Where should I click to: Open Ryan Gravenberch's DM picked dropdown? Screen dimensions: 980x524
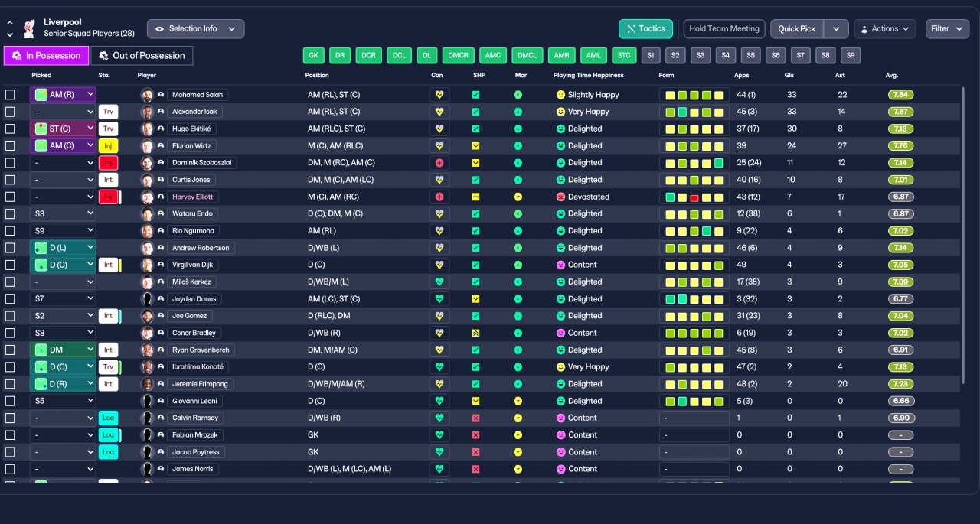click(x=63, y=350)
